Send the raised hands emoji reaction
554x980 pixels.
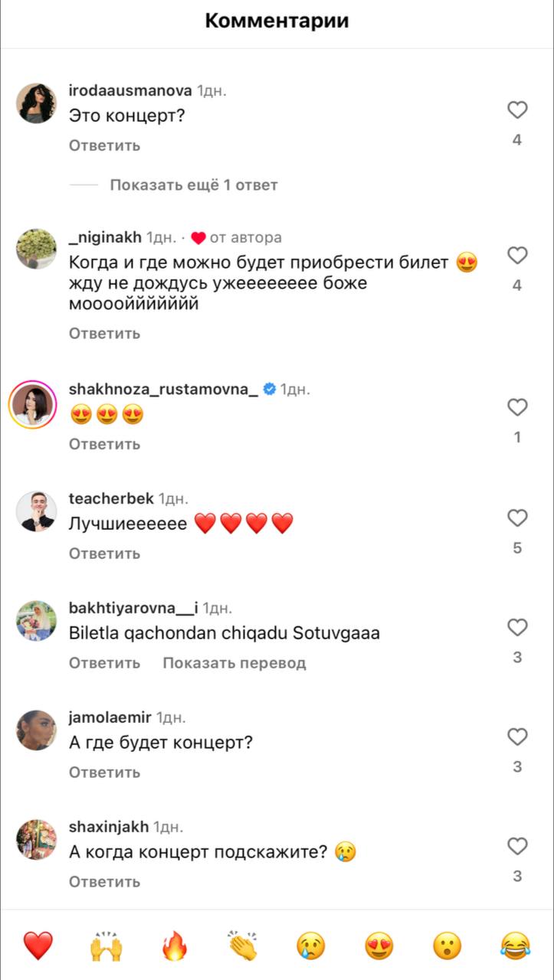click(107, 946)
